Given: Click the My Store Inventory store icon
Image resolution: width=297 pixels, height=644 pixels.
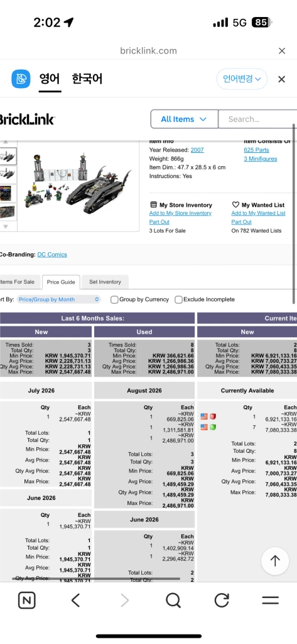Looking at the screenshot, I should (x=154, y=204).
